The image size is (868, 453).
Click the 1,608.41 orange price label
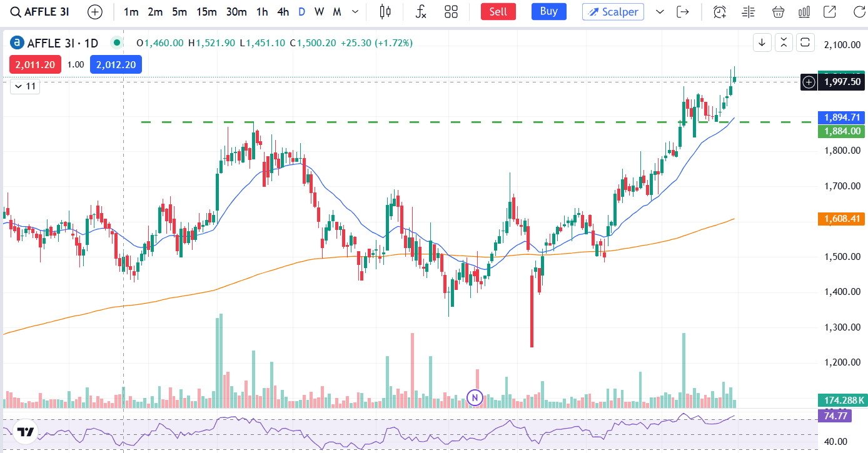(842, 219)
